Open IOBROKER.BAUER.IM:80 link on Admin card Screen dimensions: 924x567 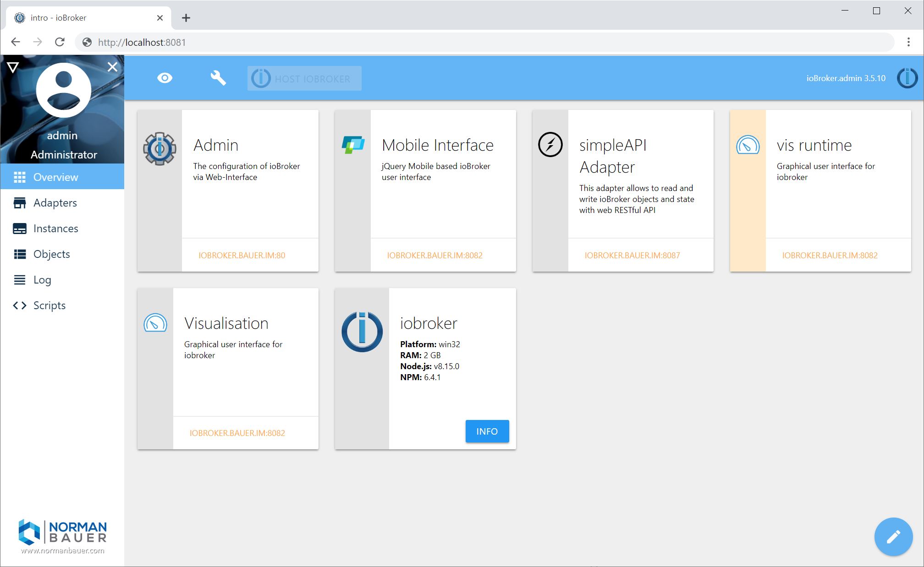[242, 255]
